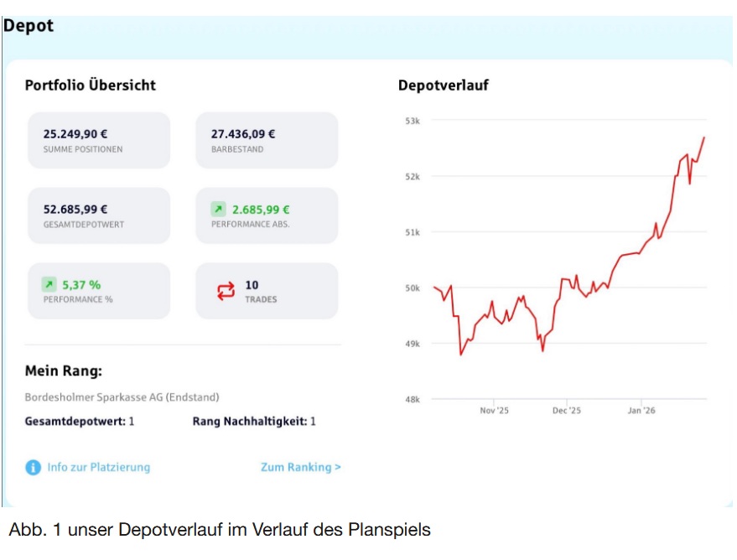This screenshot has height=560, width=737.
Task: Click green arrow icon beside 2.685,99 €
Action: click(218, 210)
